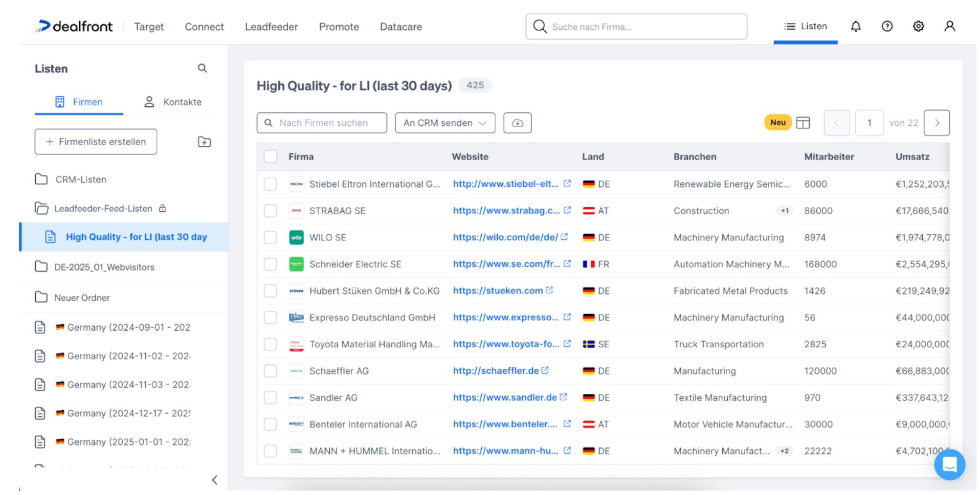980x495 pixels.
Task: Download the list via the cloud icon
Action: [x=517, y=123]
